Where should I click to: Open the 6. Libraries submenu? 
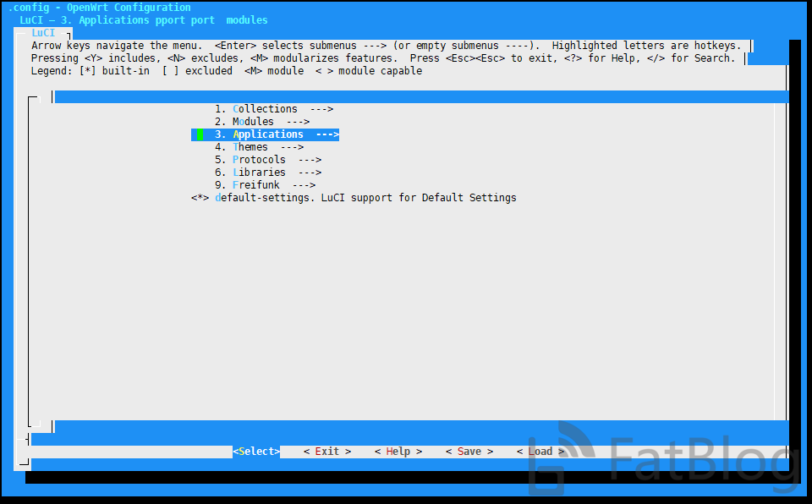[268, 172]
